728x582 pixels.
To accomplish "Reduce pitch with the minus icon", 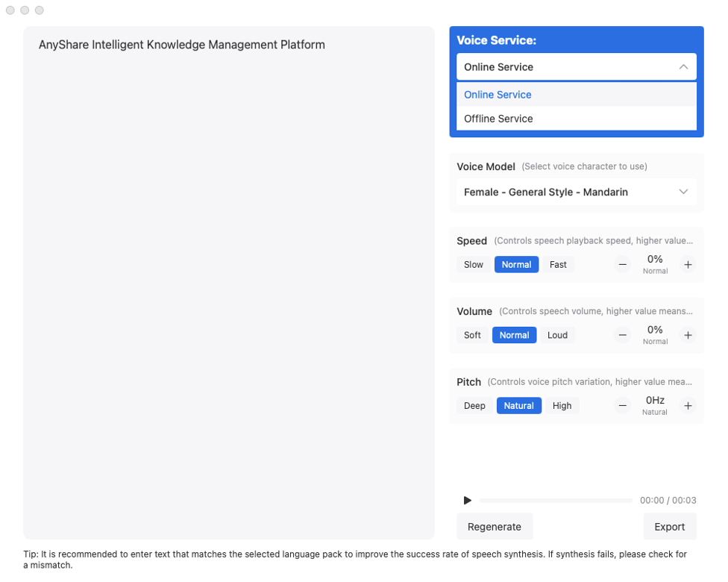I will (x=623, y=406).
